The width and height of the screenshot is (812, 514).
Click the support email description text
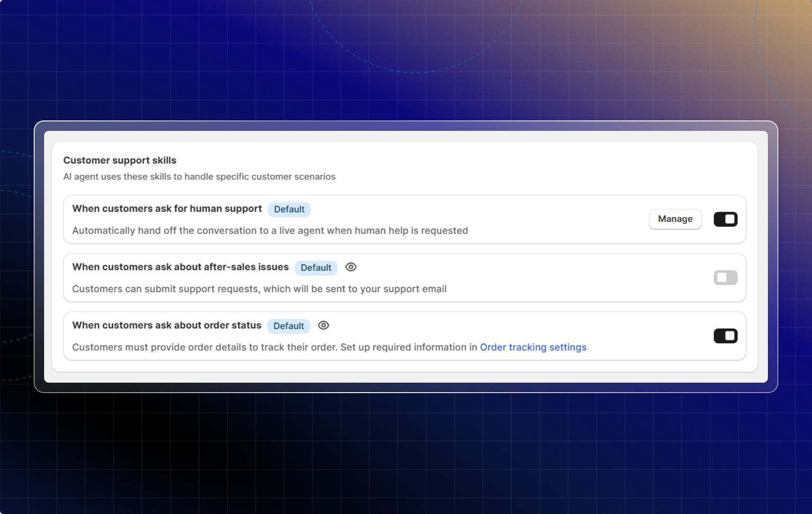click(x=259, y=289)
